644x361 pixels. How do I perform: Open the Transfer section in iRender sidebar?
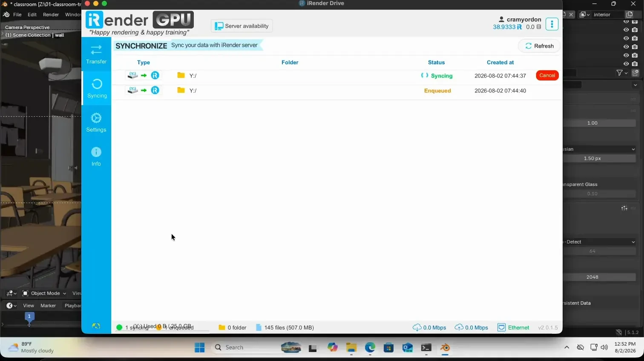pyautogui.click(x=96, y=54)
